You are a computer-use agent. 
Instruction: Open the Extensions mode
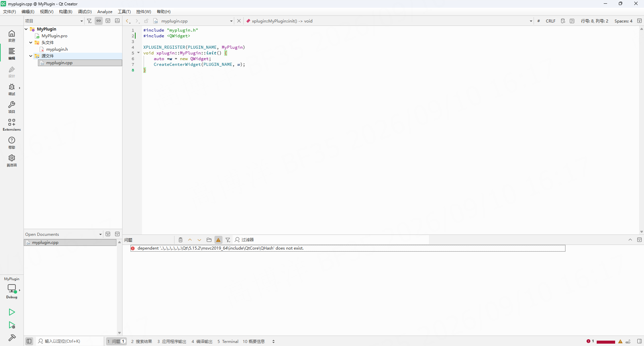point(12,125)
